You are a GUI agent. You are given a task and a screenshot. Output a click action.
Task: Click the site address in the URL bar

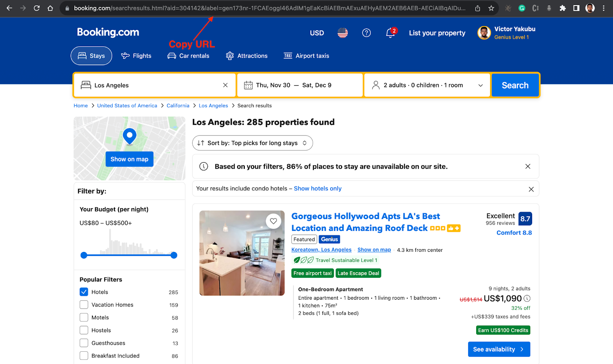270,8
